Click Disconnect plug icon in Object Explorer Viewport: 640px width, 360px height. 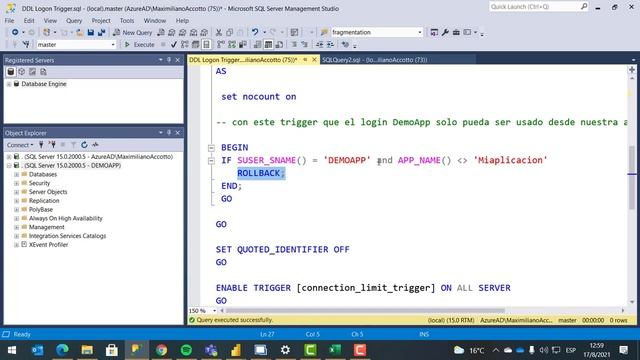[52, 145]
